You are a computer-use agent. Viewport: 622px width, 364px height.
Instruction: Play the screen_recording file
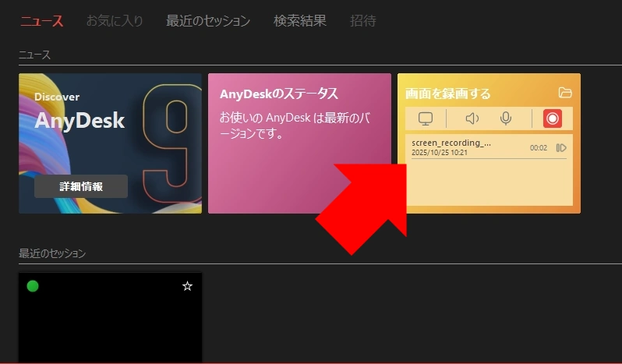click(561, 148)
